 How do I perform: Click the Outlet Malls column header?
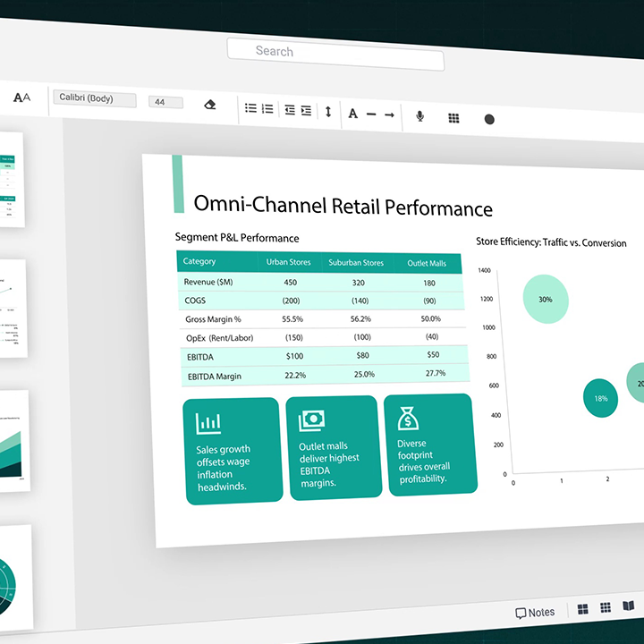coord(427,263)
